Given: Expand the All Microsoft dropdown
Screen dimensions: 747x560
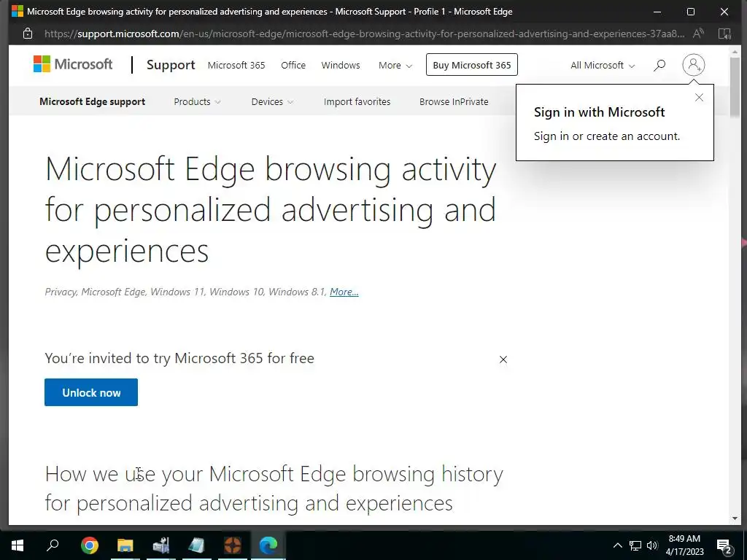Looking at the screenshot, I should point(603,65).
